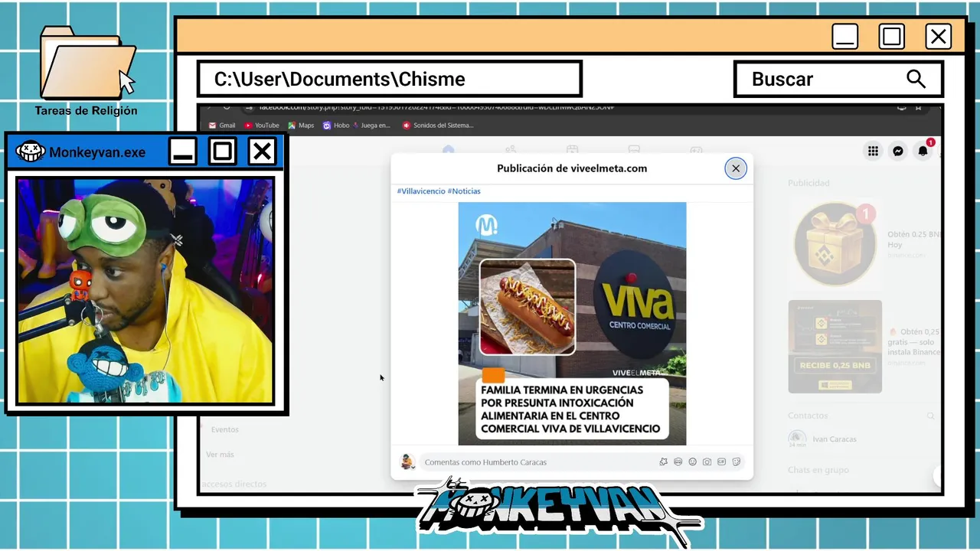Screen dimensions: 980x551
Task: Open the #Villavicencio hashtag link
Action: 421,191
